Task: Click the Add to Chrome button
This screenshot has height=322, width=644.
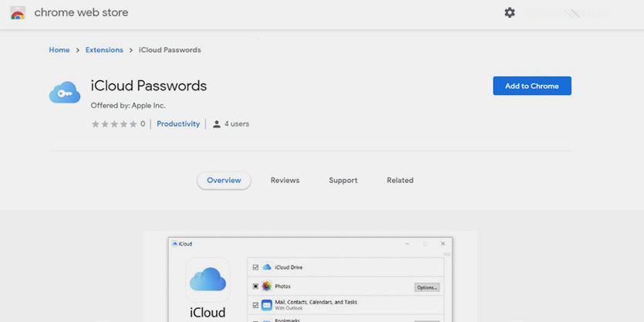Action: click(x=532, y=86)
